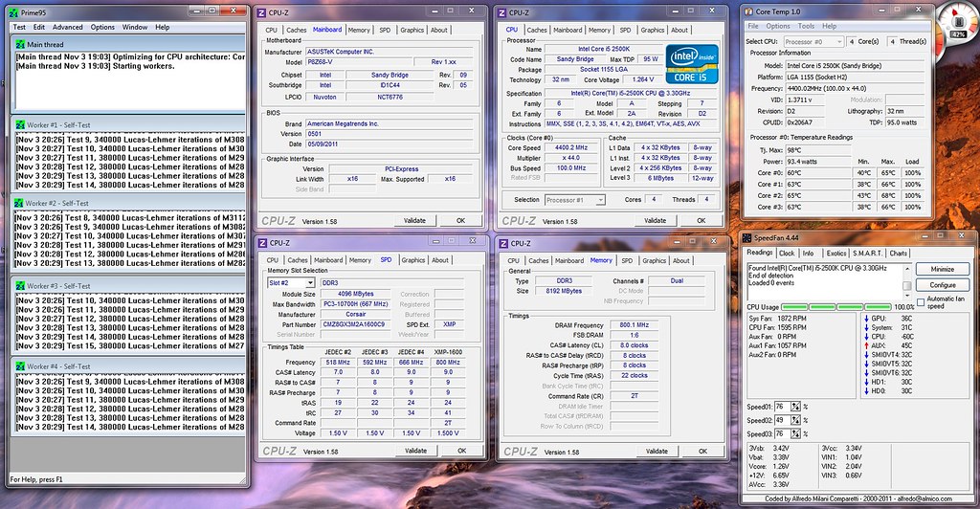Image resolution: width=980 pixels, height=509 pixels.
Task: Click the SpeedFan title bar icon
Action: pyautogui.click(x=746, y=238)
